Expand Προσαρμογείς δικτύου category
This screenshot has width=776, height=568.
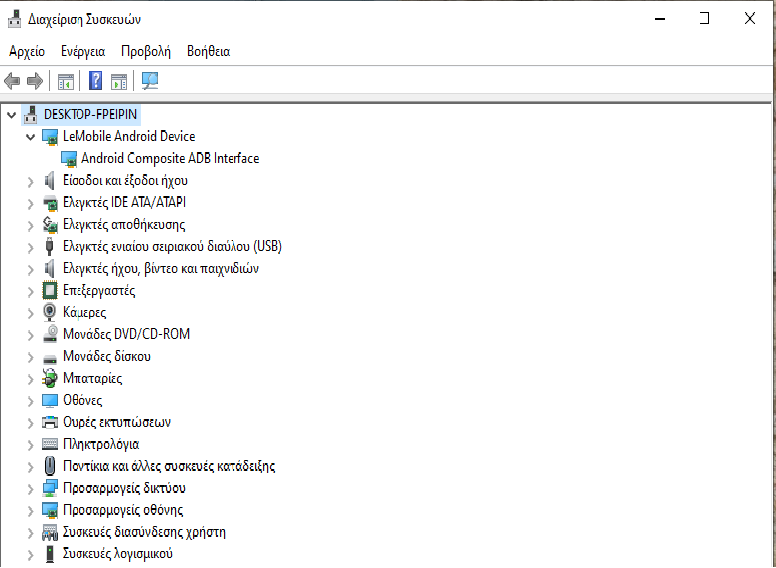pyautogui.click(x=30, y=489)
